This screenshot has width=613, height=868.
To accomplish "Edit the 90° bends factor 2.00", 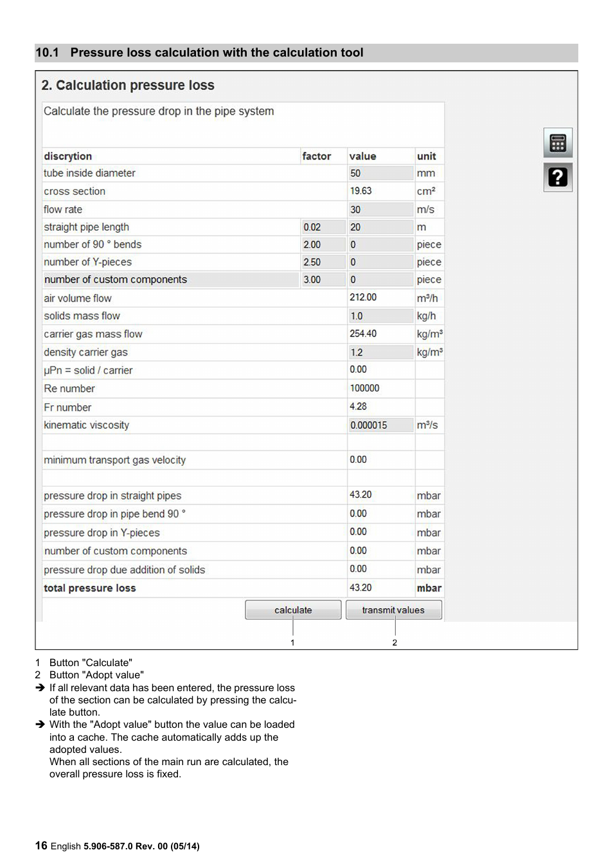I will click(x=323, y=244).
